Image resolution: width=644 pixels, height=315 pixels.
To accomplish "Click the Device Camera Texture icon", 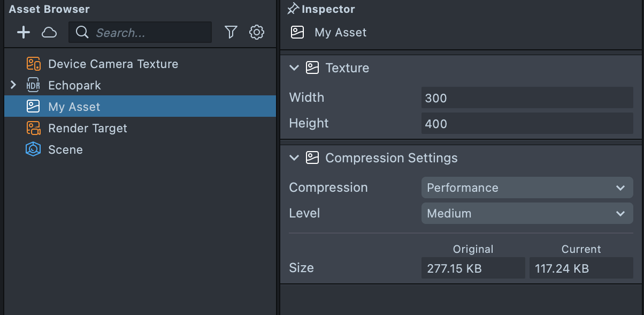I will click(x=33, y=64).
